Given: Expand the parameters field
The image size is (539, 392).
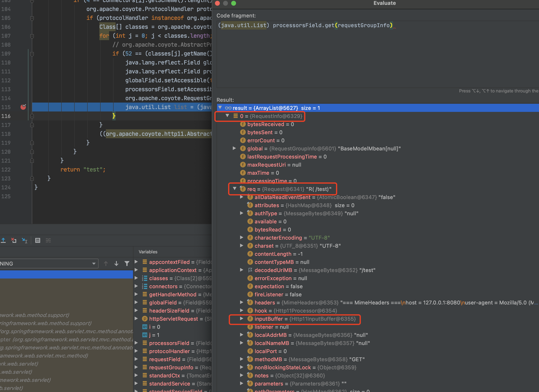Looking at the screenshot, I should (242, 383).
